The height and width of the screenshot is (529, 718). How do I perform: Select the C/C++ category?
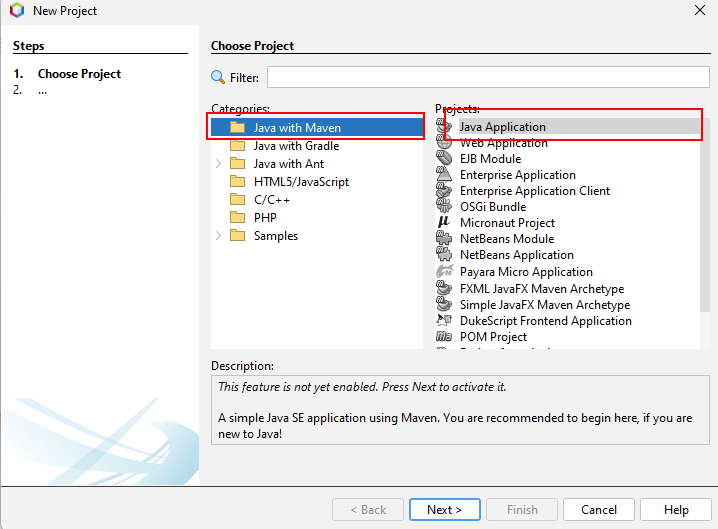(x=272, y=200)
